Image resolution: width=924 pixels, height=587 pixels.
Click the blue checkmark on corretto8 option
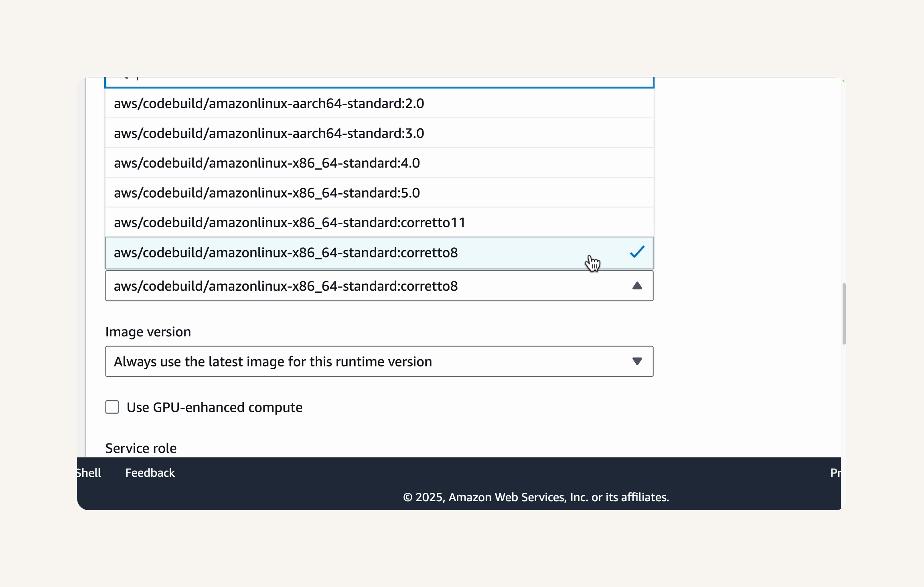(637, 252)
